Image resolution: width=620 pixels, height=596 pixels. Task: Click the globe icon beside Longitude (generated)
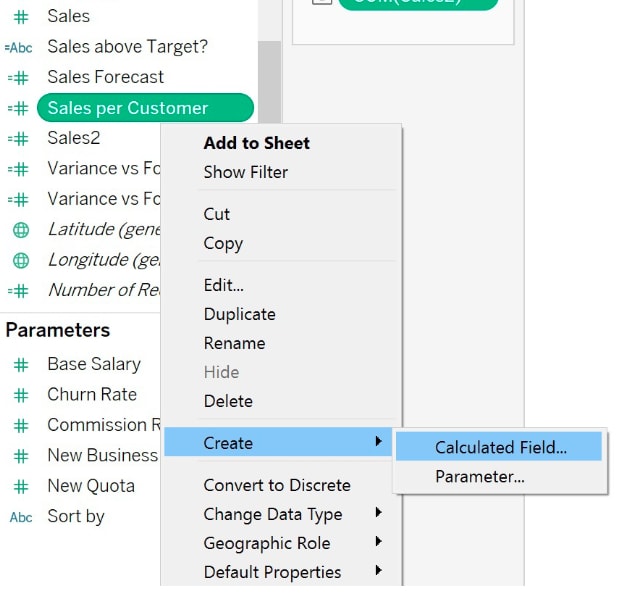click(20, 260)
